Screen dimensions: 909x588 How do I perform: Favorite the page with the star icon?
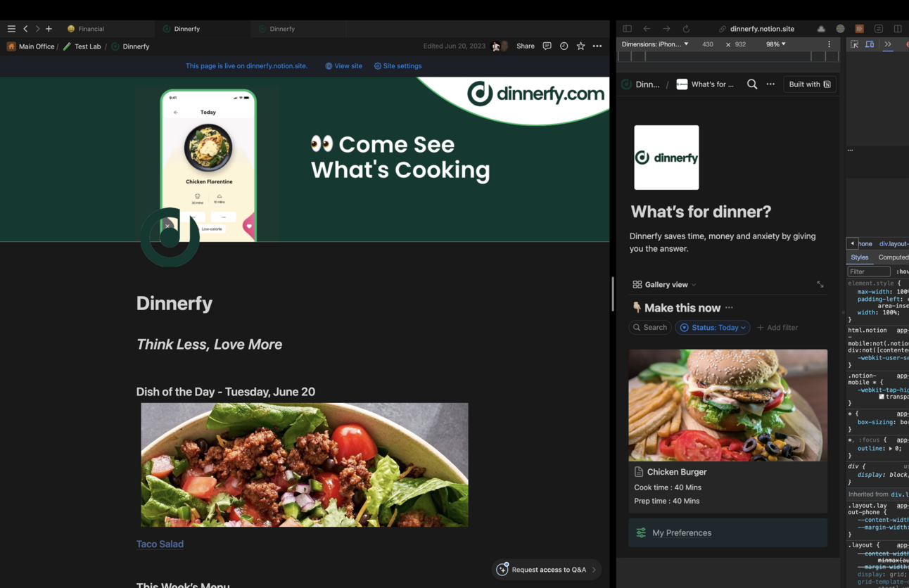tap(580, 46)
